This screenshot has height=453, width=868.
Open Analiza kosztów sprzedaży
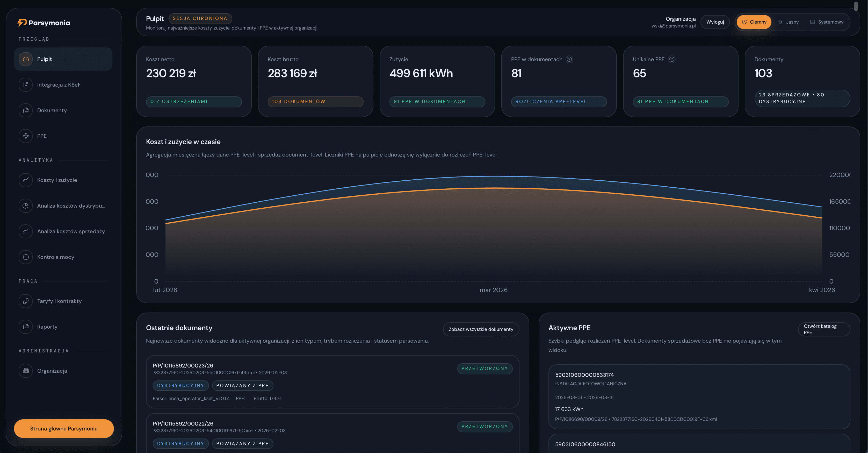click(x=63, y=231)
